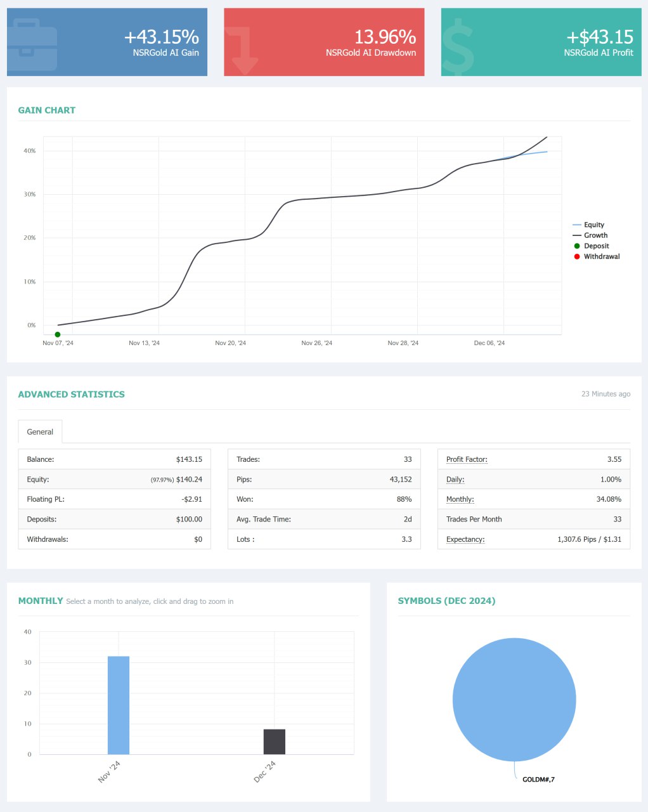Click the Profit Factor label
This screenshot has height=812, width=648.
467,459
